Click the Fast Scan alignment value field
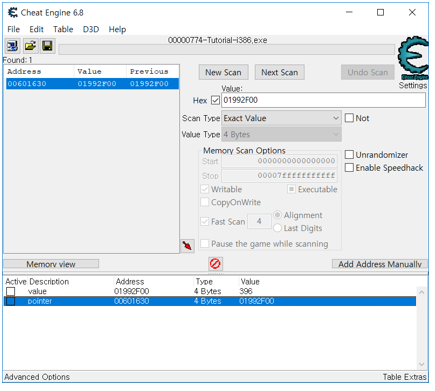435x391 pixels. [x=259, y=221]
